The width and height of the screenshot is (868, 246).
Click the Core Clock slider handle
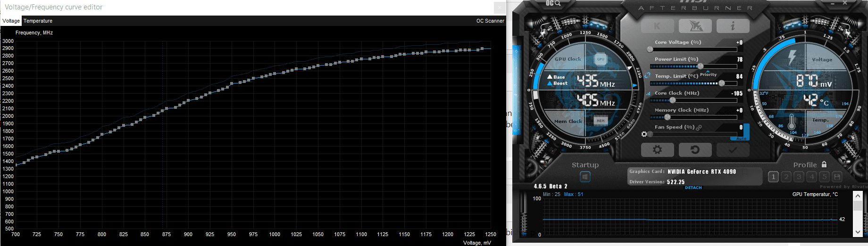tap(673, 100)
